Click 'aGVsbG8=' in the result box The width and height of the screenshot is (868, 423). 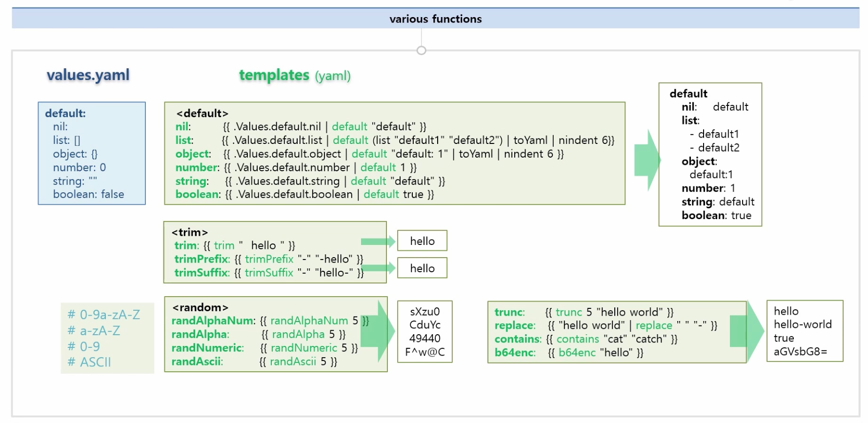[x=800, y=352]
